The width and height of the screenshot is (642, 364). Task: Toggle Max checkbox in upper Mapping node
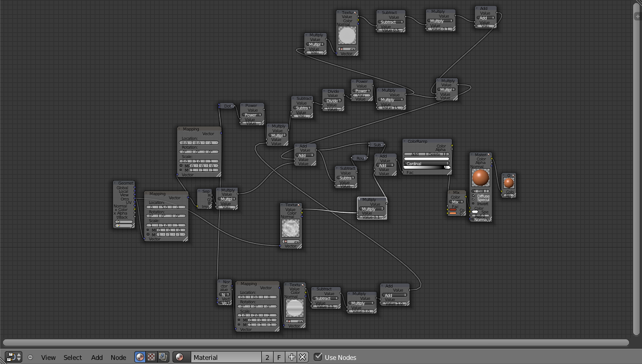(181, 170)
